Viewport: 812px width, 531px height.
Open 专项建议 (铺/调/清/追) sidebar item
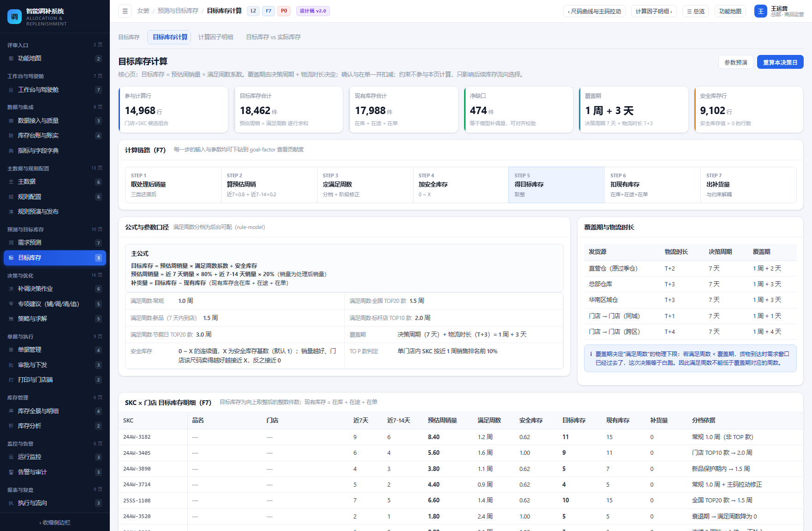(55, 304)
